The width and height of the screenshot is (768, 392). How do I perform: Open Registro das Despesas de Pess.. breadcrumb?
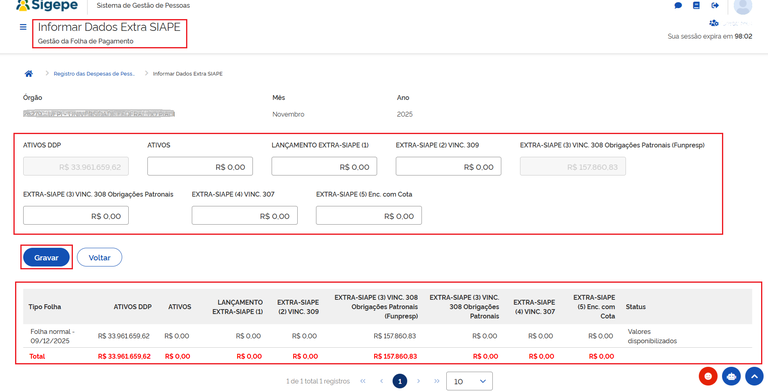point(94,74)
